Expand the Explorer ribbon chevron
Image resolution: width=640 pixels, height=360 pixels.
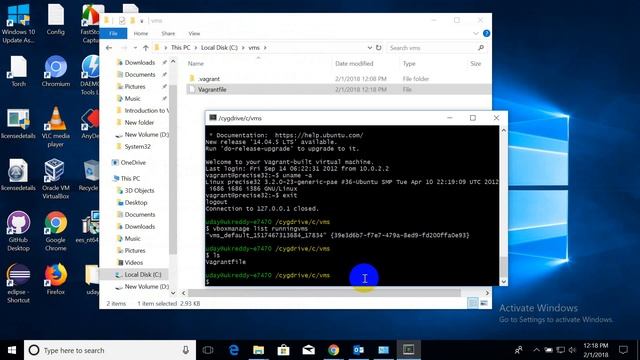tap(476, 33)
